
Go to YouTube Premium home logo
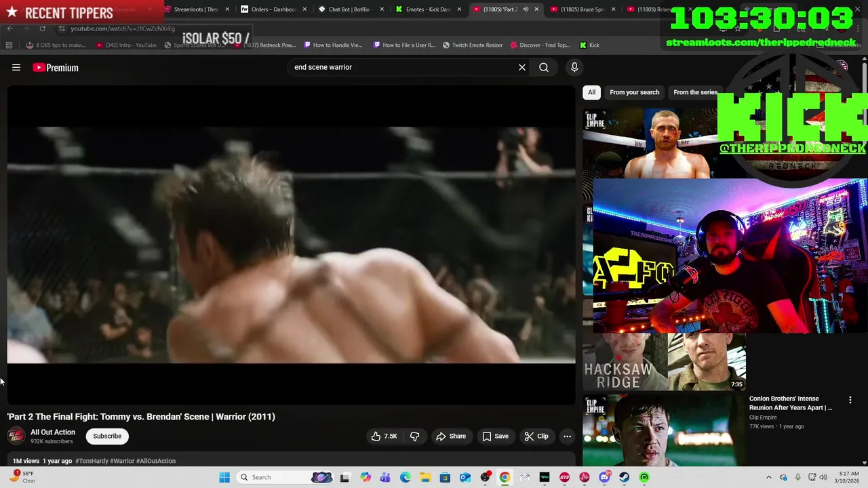pyautogui.click(x=56, y=68)
